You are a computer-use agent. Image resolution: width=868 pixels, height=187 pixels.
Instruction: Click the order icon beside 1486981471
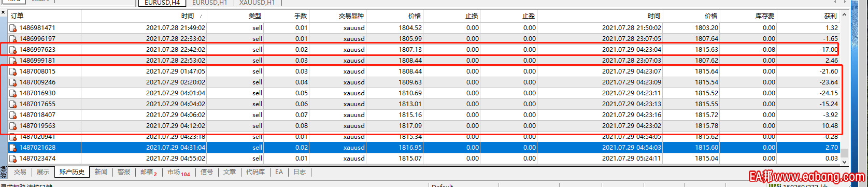click(13, 28)
